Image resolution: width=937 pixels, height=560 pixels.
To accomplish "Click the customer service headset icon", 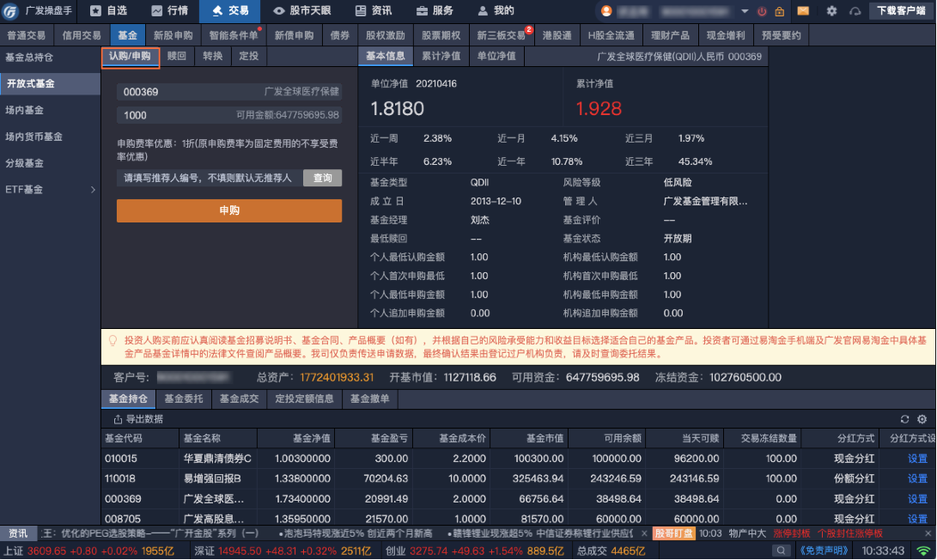I will click(x=855, y=11).
